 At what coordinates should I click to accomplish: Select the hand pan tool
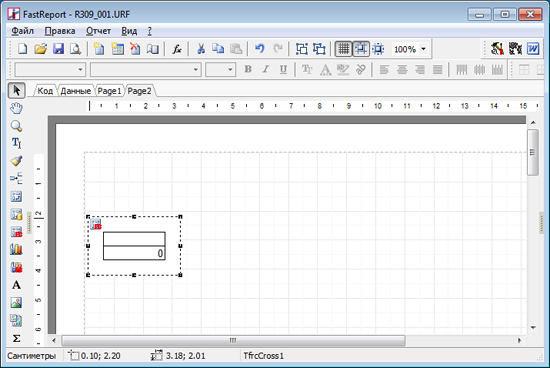16,108
